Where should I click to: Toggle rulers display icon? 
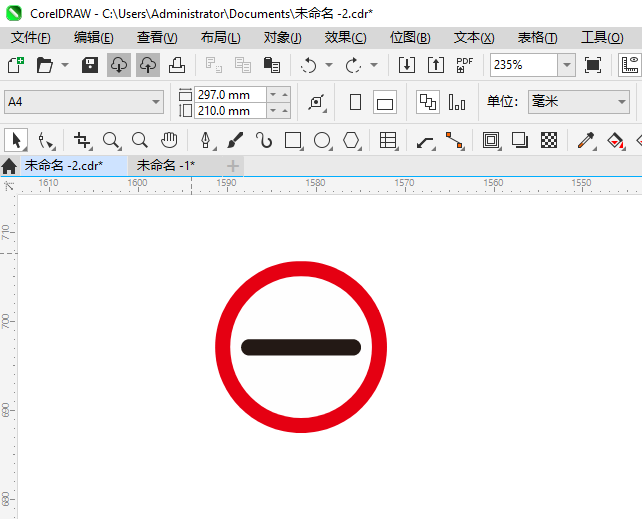630,65
